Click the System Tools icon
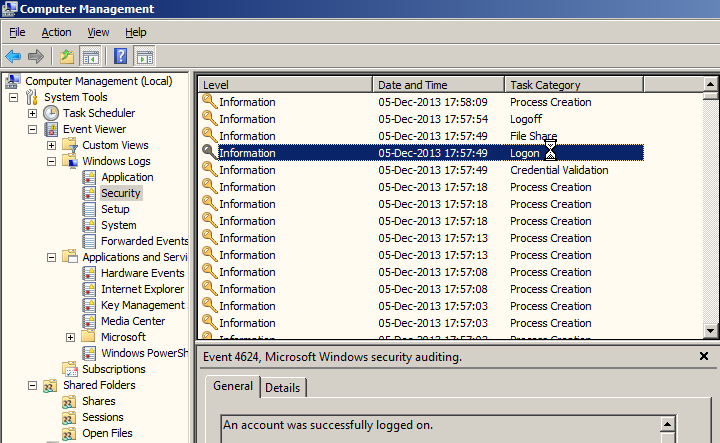The image size is (720, 443). [x=31, y=97]
